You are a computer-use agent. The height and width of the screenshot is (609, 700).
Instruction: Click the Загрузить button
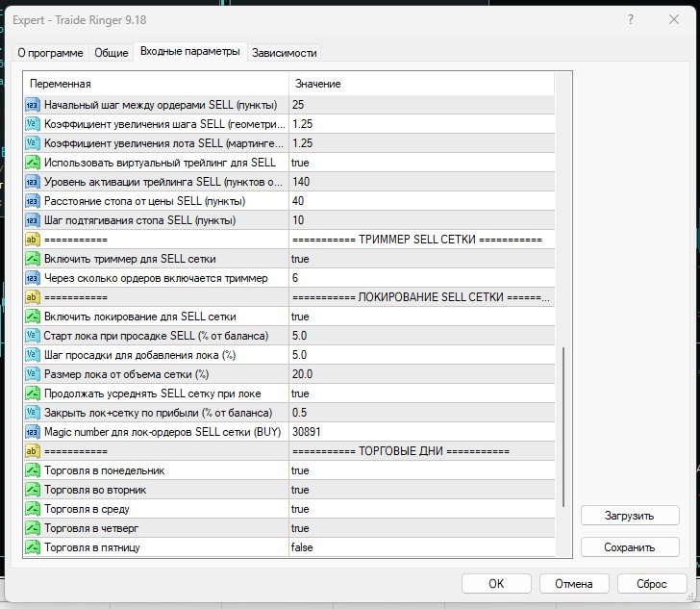click(630, 516)
